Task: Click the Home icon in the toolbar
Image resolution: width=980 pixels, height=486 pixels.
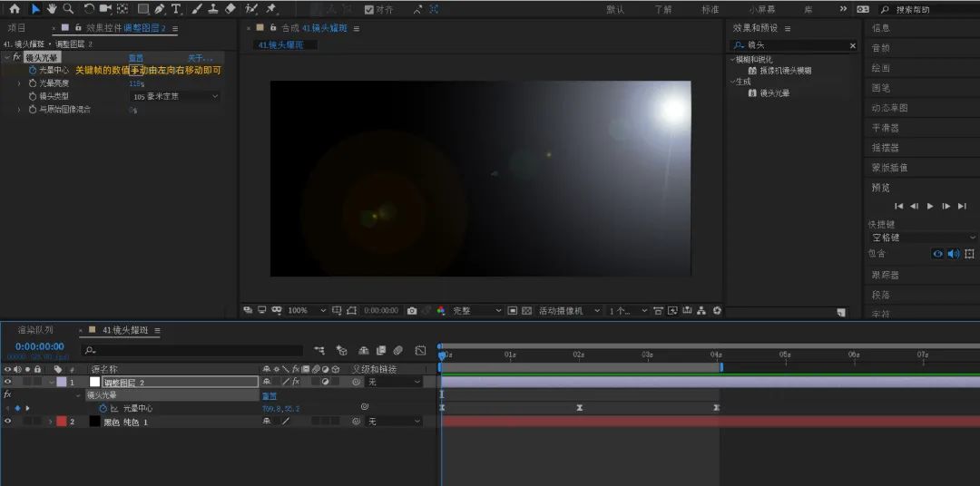Action: click(15, 9)
